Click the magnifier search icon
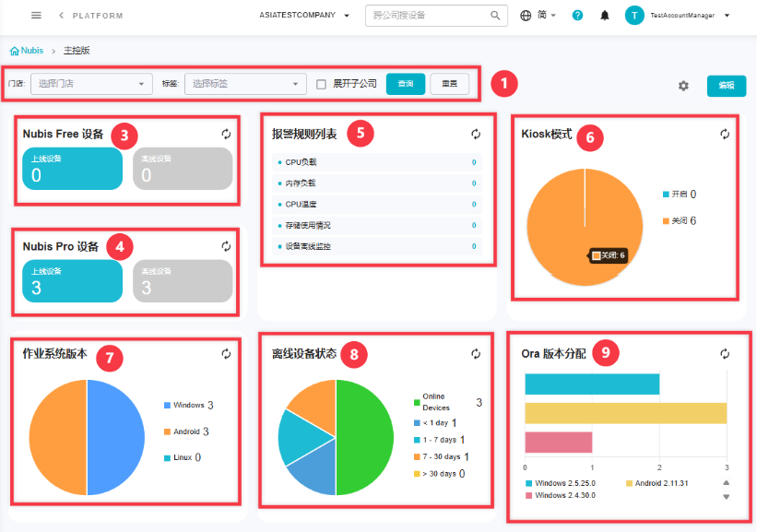 point(495,16)
